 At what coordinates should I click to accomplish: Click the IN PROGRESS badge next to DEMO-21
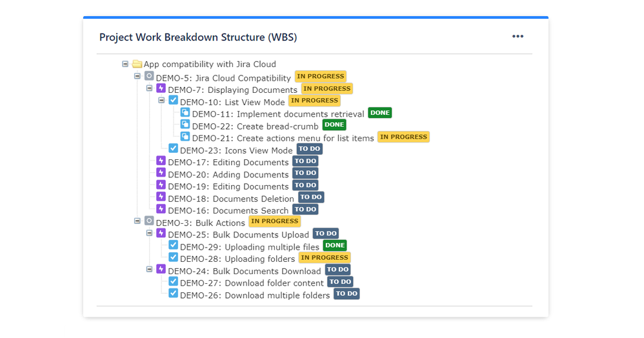click(403, 137)
